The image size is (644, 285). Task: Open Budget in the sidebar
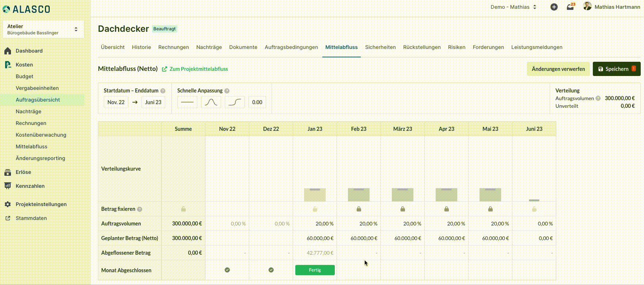24,76
